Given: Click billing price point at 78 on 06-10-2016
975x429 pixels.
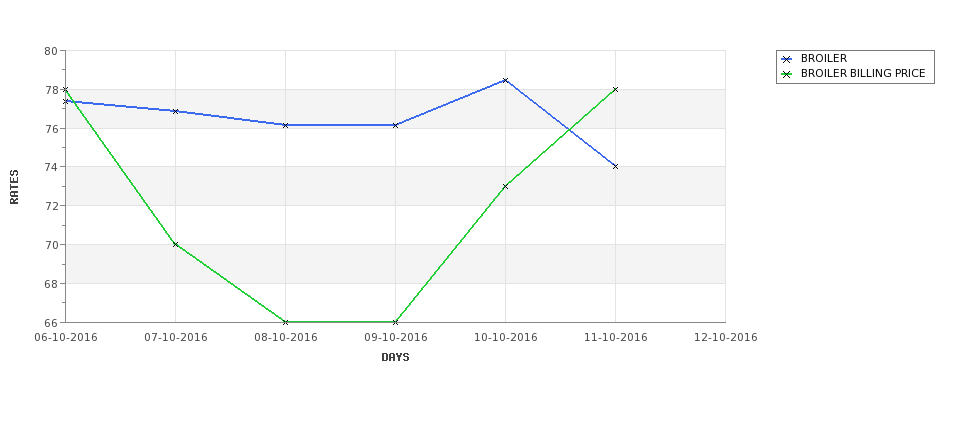Looking at the screenshot, I should 65,90.
